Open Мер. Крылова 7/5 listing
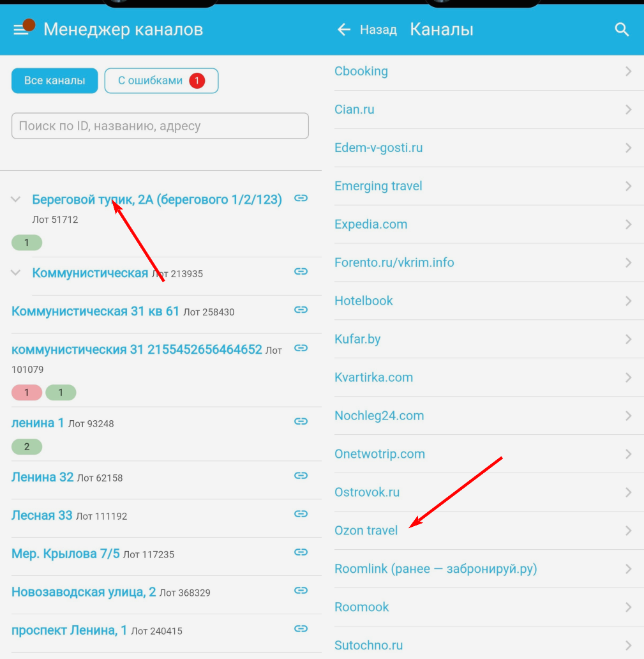644x659 pixels. (66, 554)
